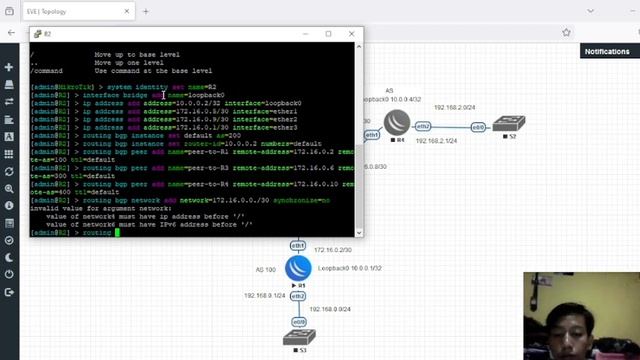The width and height of the screenshot is (640, 360).
Task: Click eth2 interface label right of R4
Action: (x=423, y=126)
